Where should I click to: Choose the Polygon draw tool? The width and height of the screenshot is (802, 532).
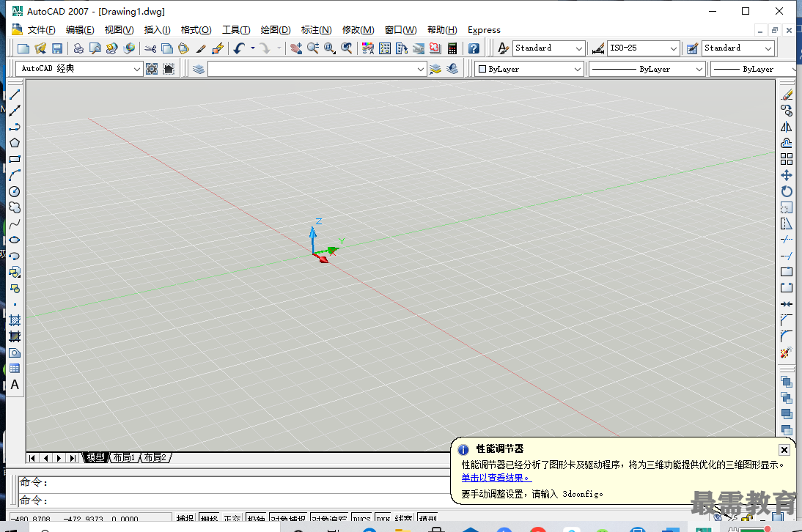[x=15, y=143]
